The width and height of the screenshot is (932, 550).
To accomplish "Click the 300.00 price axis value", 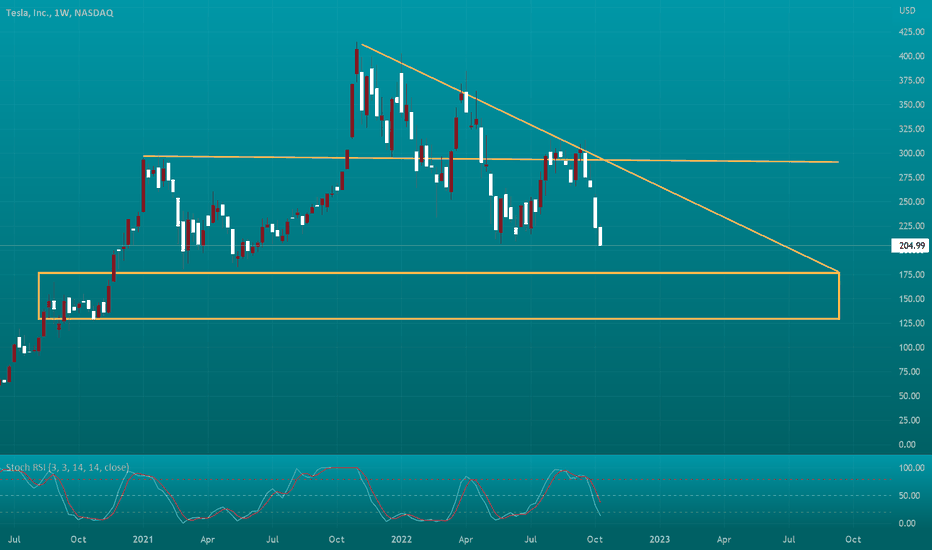I will coord(912,153).
